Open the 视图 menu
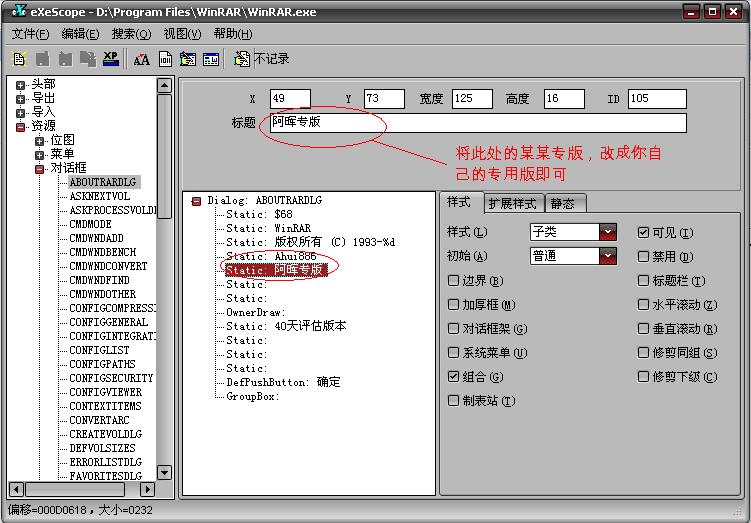Screen dimensions: 751x523 [x=182, y=34]
